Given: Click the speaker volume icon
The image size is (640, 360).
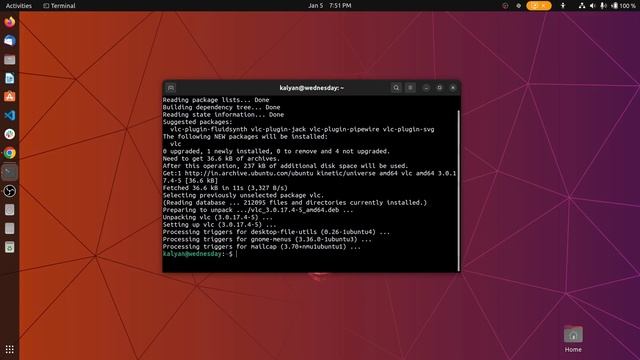Looking at the screenshot, I should pyautogui.click(x=593, y=6).
